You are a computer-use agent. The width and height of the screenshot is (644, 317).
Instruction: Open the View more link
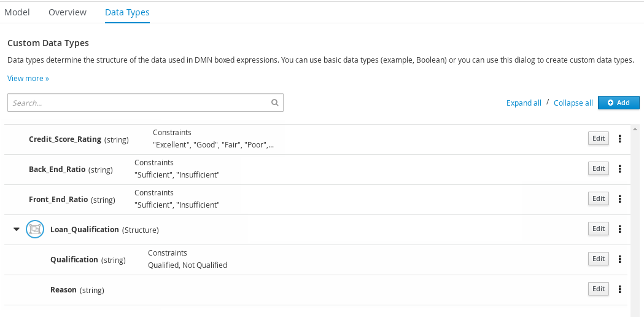point(28,79)
